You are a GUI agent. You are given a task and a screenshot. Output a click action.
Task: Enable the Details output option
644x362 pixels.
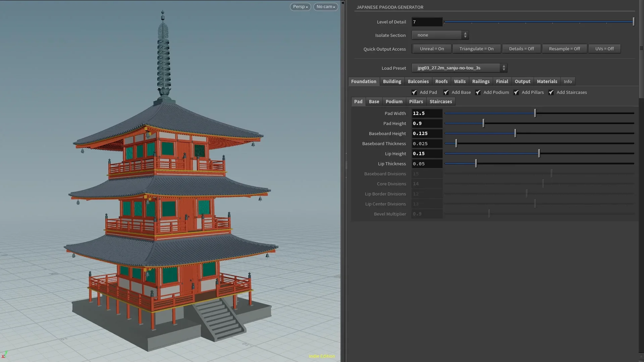522,49
